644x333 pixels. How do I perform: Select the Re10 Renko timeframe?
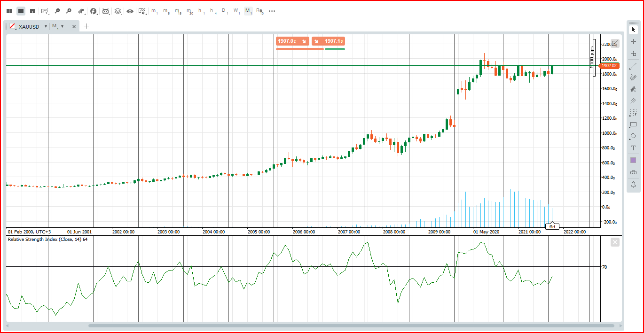(x=260, y=11)
